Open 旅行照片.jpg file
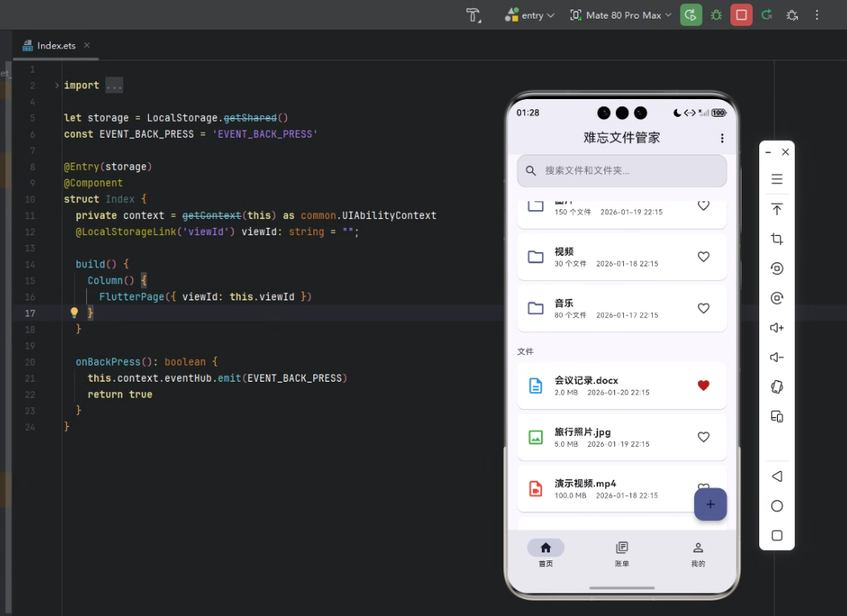 [622, 437]
